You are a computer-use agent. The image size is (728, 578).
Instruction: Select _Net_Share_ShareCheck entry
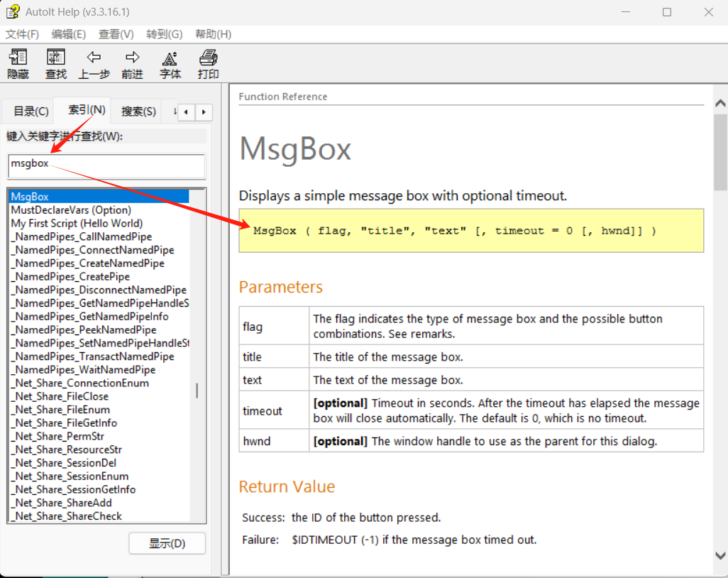(x=67, y=516)
